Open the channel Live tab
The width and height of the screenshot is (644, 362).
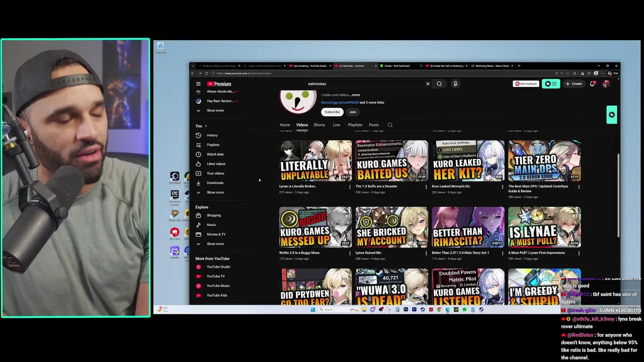pyautogui.click(x=337, y=125)
